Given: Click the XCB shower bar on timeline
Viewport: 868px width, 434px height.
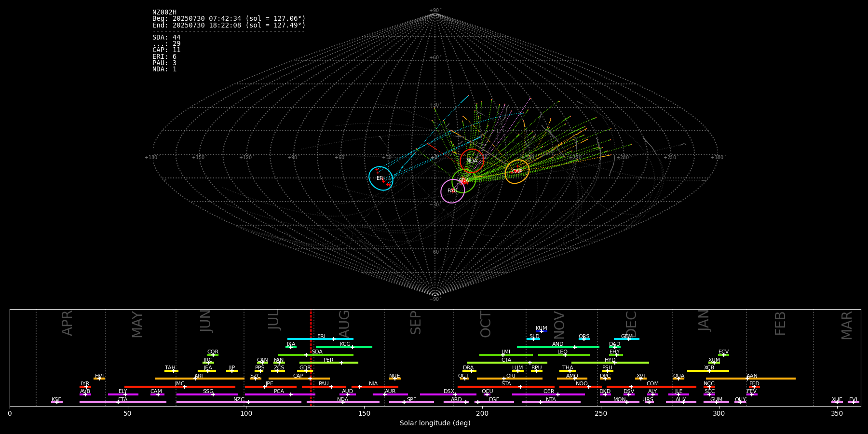Looking at the screenshot, I should tap(708, 371).
